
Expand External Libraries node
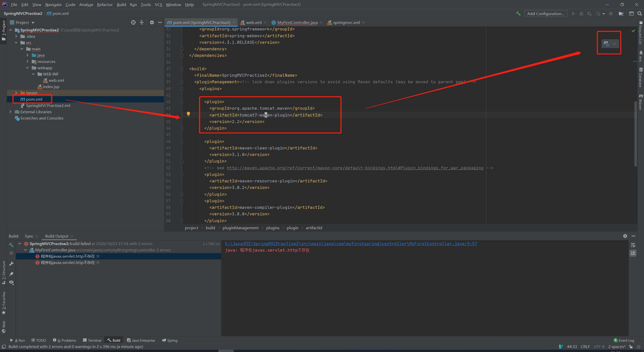coord(10,112)
